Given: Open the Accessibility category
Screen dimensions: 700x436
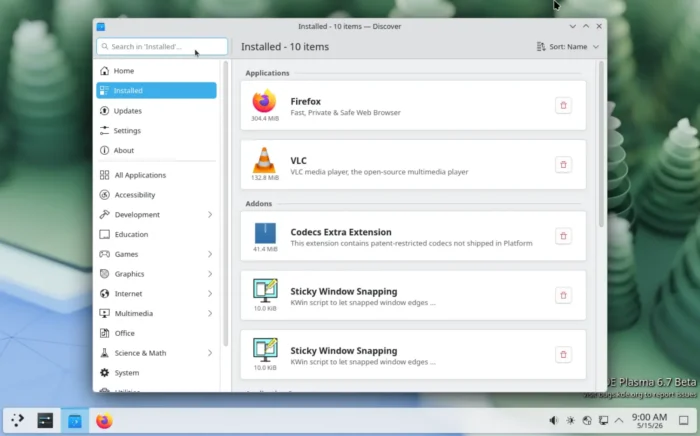Looking at the screenshot, I should pos(156,195).
